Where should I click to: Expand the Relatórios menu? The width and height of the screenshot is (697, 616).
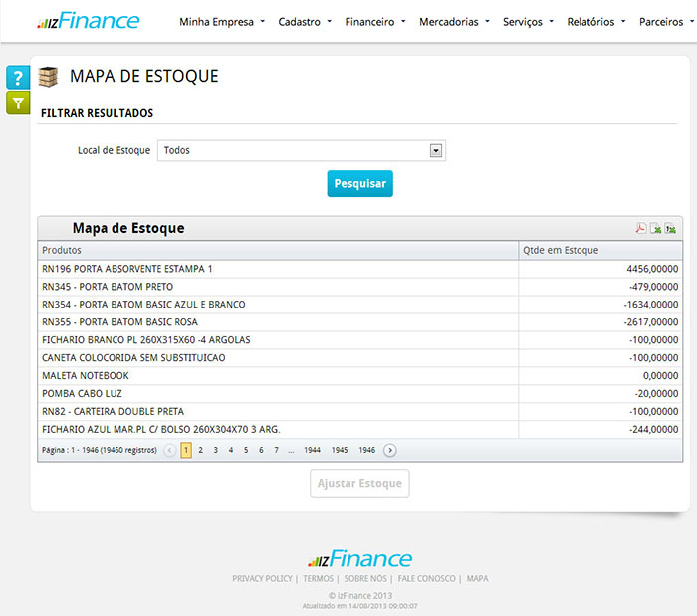click(x=595, y=21)
